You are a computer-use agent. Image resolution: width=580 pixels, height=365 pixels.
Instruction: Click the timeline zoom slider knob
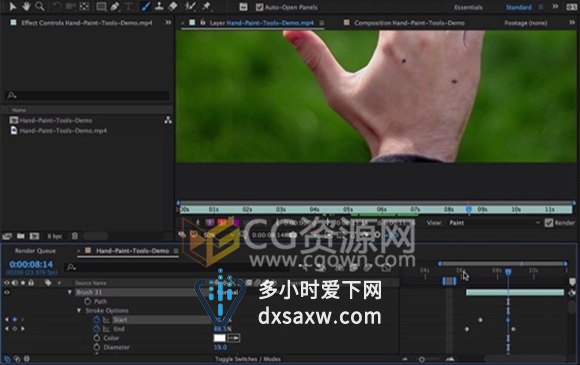422,359
